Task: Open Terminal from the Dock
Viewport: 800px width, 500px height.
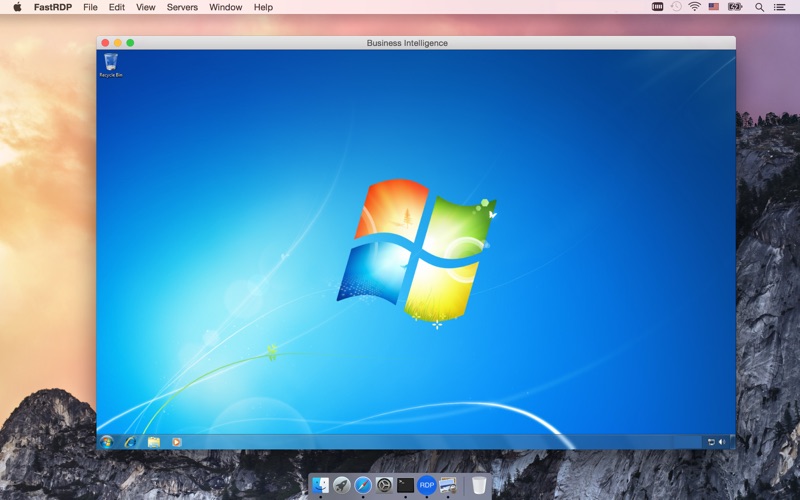Action: click(406, 485)
